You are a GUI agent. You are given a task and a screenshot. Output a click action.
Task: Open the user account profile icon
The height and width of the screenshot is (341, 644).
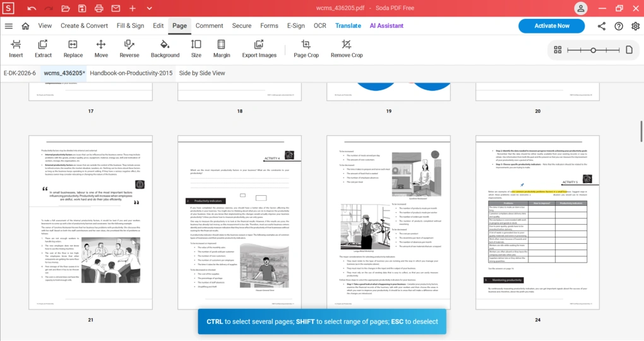[581, 8]
